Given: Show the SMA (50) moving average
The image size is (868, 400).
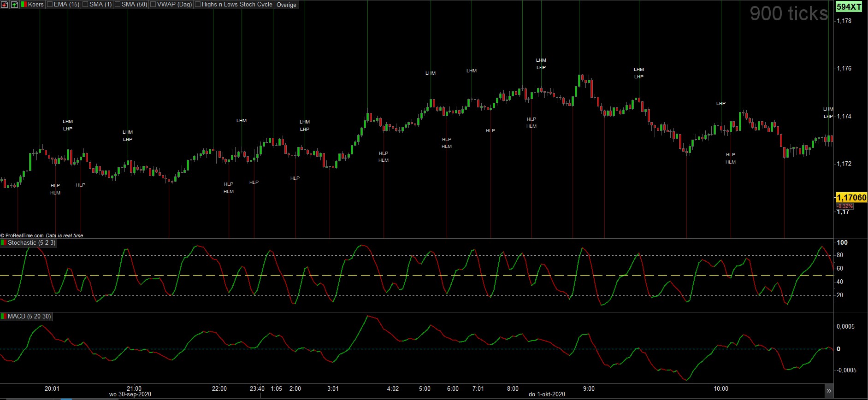Looking at the screenshot, I should (x=118, y=5).
